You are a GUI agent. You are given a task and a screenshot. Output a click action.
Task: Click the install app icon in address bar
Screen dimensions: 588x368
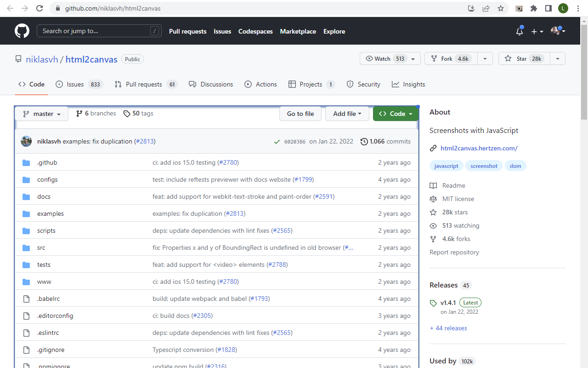pyautogui.click(x=471, y=8)
